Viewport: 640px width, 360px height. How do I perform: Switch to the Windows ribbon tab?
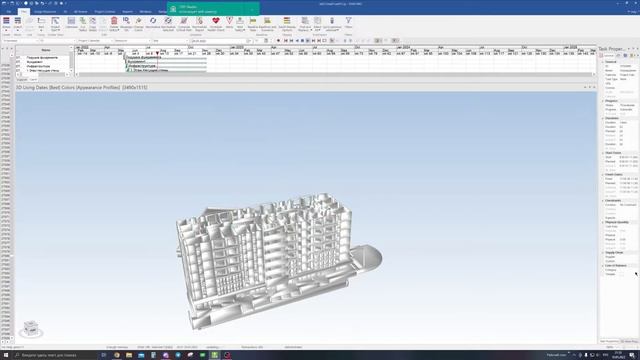coord(145,12)
